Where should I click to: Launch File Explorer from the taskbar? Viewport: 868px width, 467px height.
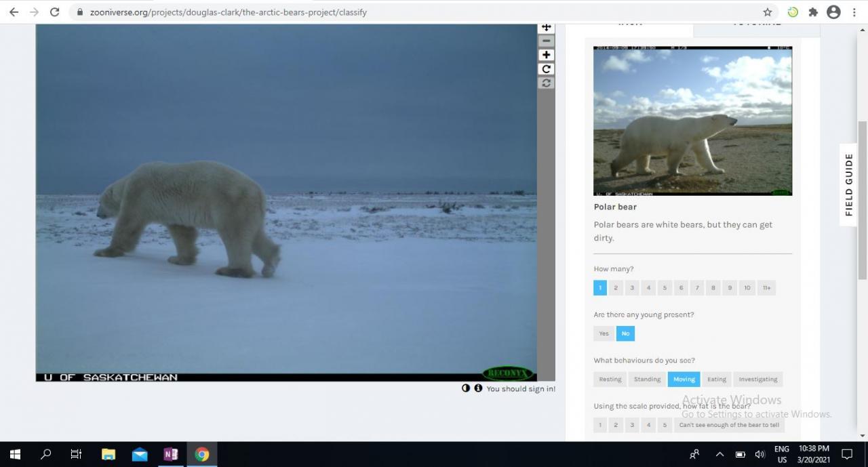coord(108,454)
